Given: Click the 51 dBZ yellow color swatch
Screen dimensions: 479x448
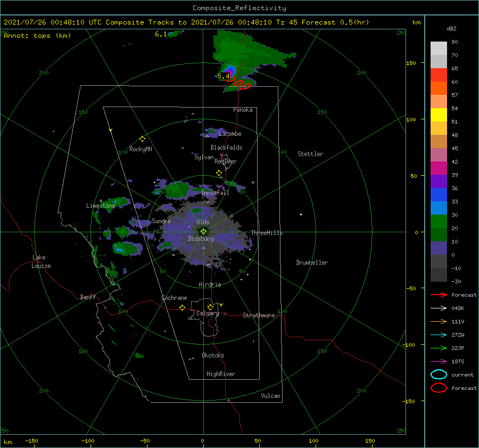Looking at the screenshot, I should click(x=439, y=115).
